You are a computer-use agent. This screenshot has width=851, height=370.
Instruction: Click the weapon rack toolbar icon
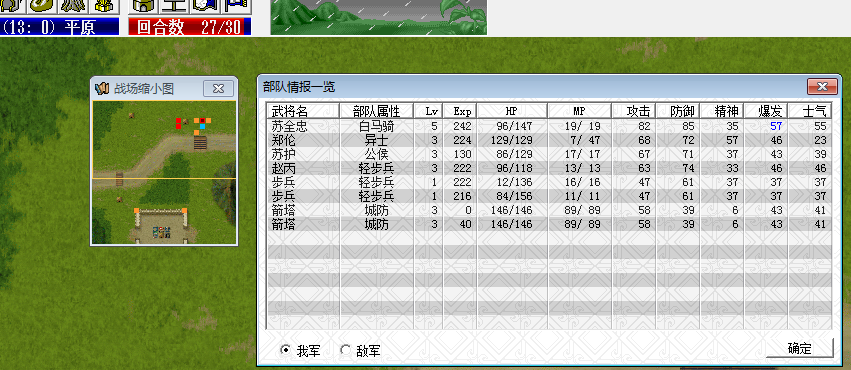click(74, 6)
